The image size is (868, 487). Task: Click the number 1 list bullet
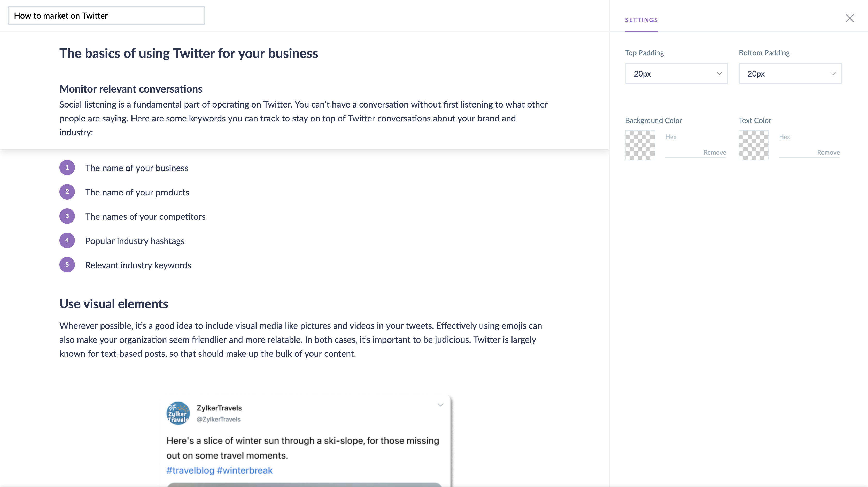point(67,168)
